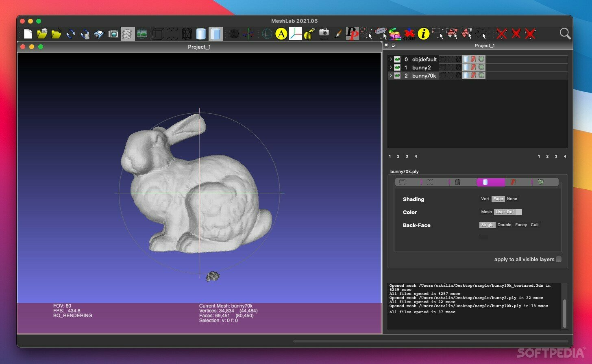This screenshot has height=364, width=592.
Task: Set Shading to None
Action: [x=512, y=199]
